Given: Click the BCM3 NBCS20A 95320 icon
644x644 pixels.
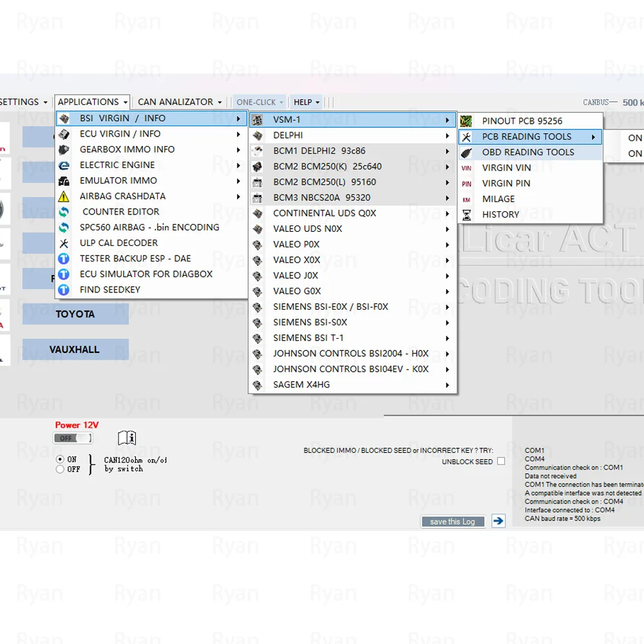Looking at the screenshot, I should [257, 198].
